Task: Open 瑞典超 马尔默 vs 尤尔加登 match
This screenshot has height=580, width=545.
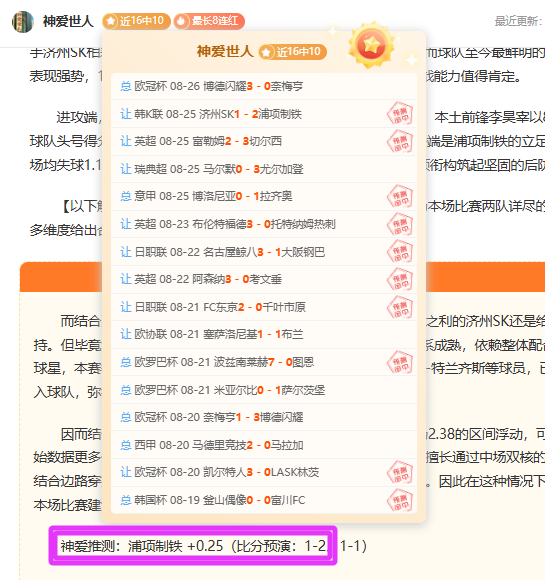Action: pyautogui.click(x=264, y=169)
